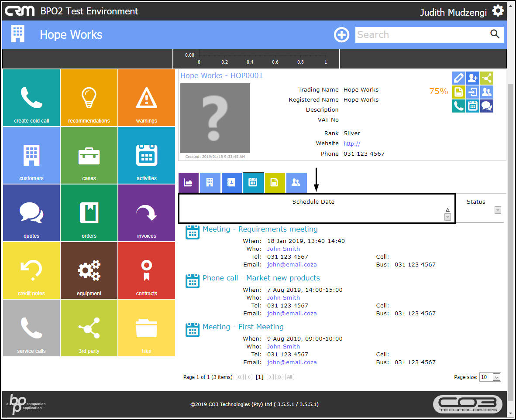Open the activities tile

(x=146, y=155)
